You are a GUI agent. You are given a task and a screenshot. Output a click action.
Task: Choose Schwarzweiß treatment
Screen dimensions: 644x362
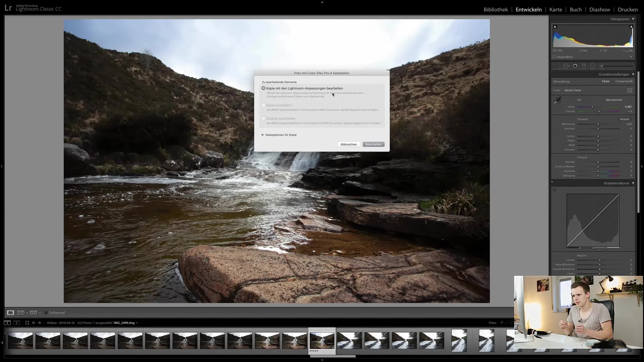[624, 81]
